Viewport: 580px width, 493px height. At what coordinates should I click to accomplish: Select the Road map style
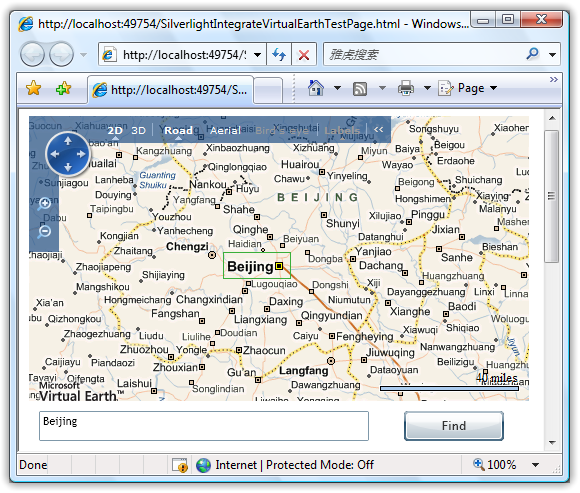pos(178,130)
